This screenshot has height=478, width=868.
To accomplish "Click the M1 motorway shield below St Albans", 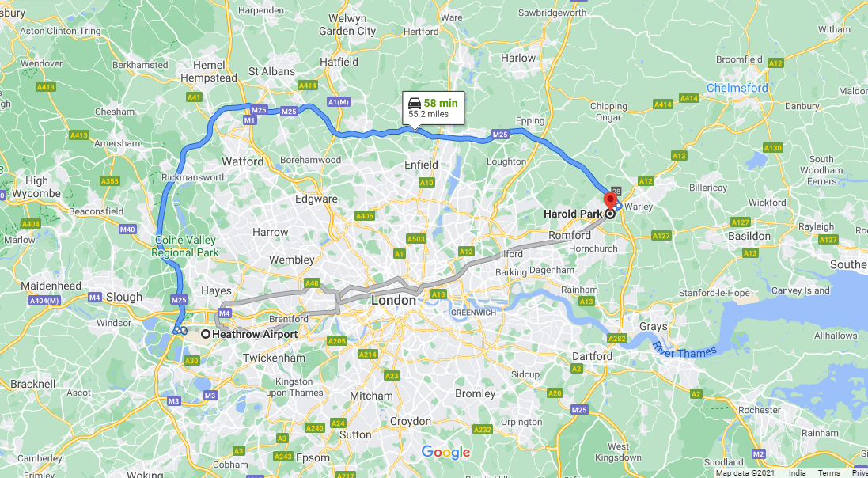I will 250,120.
